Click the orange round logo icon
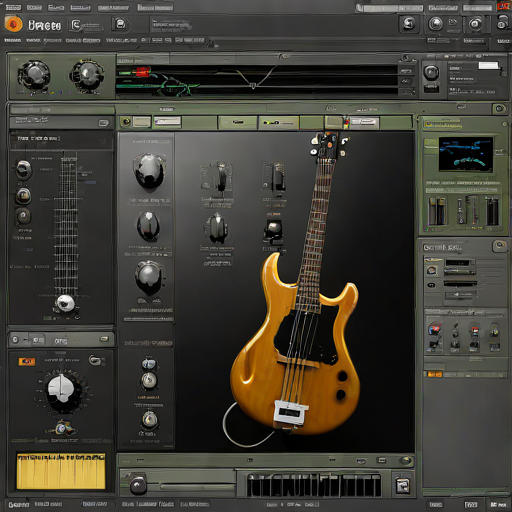Screen dimensions: 512x512 tap(14, 24)
